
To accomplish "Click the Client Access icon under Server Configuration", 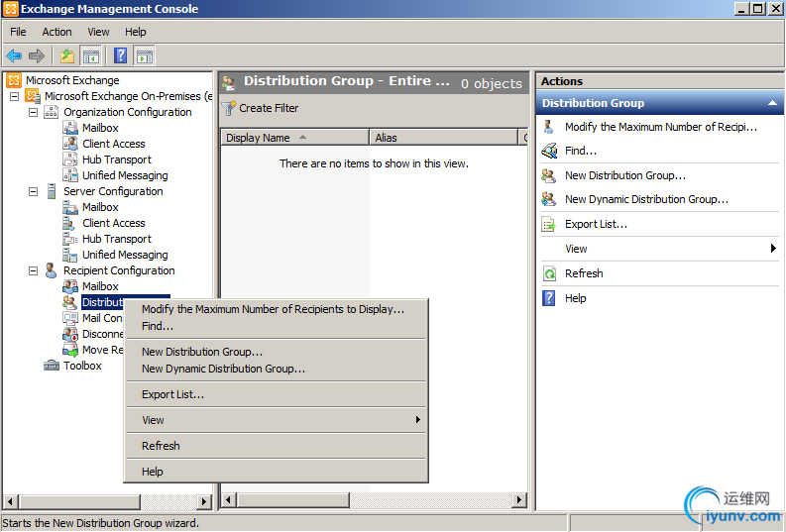I will pos(69,223).
